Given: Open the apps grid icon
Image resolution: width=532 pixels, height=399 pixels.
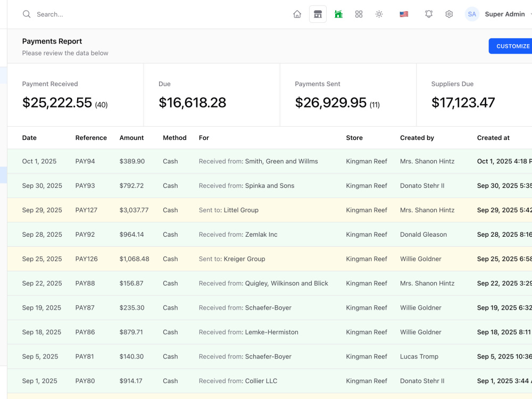Looking at the screenshot, I should [359, 14].
